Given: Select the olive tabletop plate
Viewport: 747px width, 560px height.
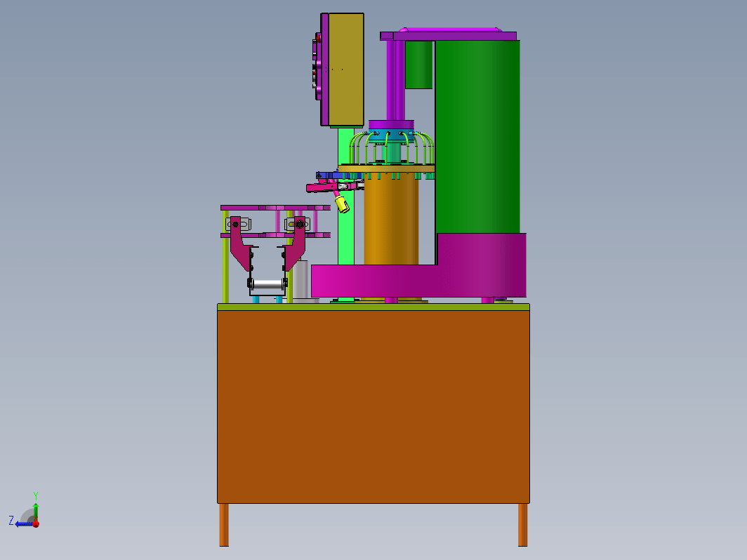Looking at the screenshot, I should click(x=373, y=307).
